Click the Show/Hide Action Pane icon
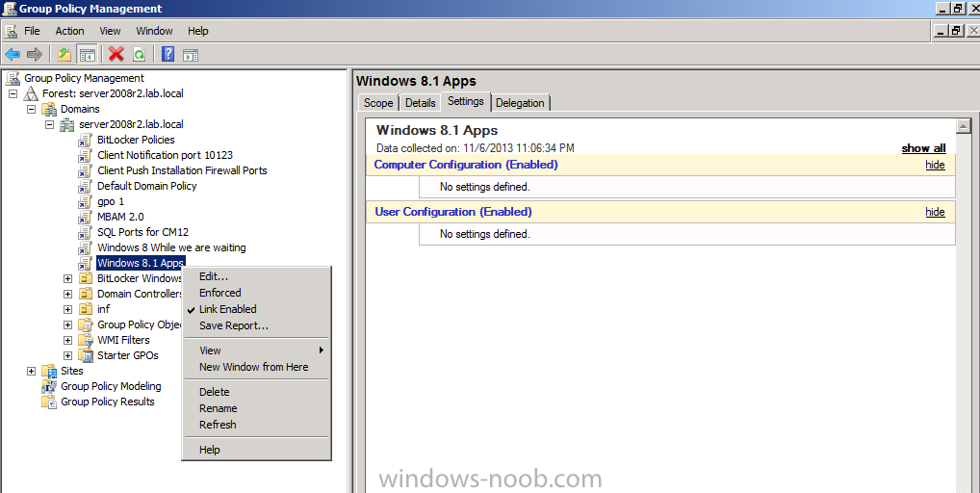Image resolution: width=980 pixels, height=493 pixels. pyautogui.click(x=191, y=55)
